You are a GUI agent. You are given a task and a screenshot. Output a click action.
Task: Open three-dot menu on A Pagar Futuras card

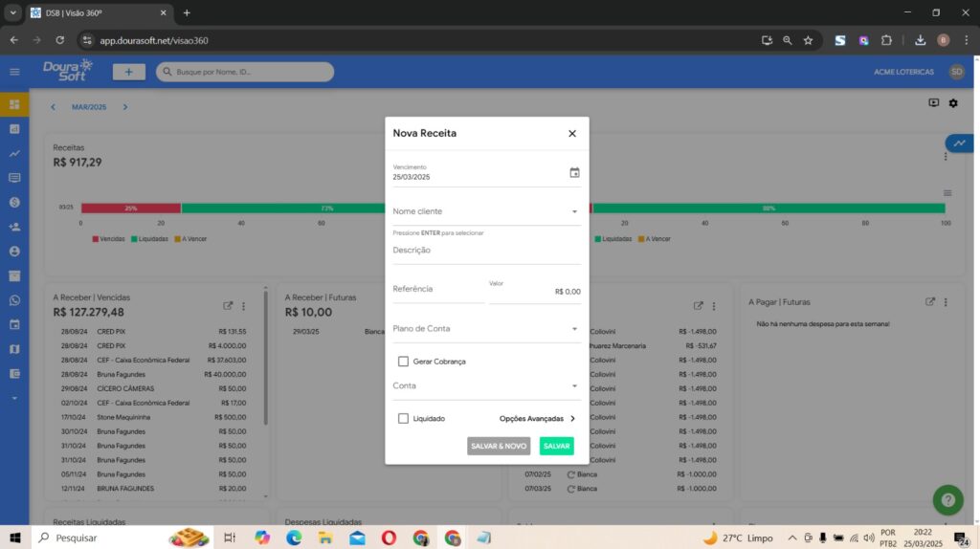(x=946, y=302)
